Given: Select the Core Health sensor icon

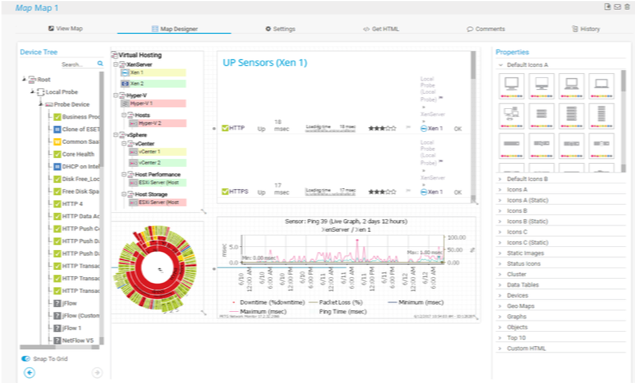Looking at the screenshot, I should tap(57, 154).
